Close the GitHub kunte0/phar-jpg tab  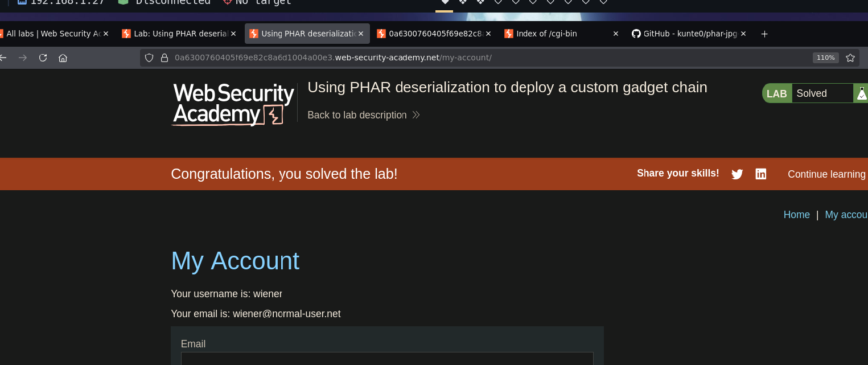[x=743, y=34]
